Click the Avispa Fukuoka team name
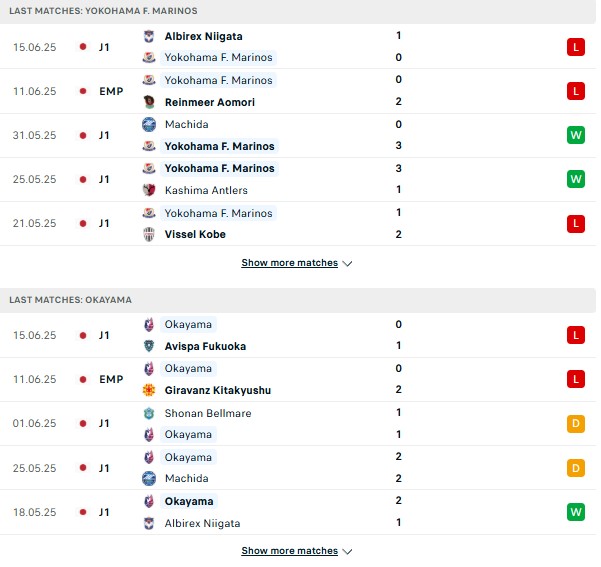 point(205,346)
